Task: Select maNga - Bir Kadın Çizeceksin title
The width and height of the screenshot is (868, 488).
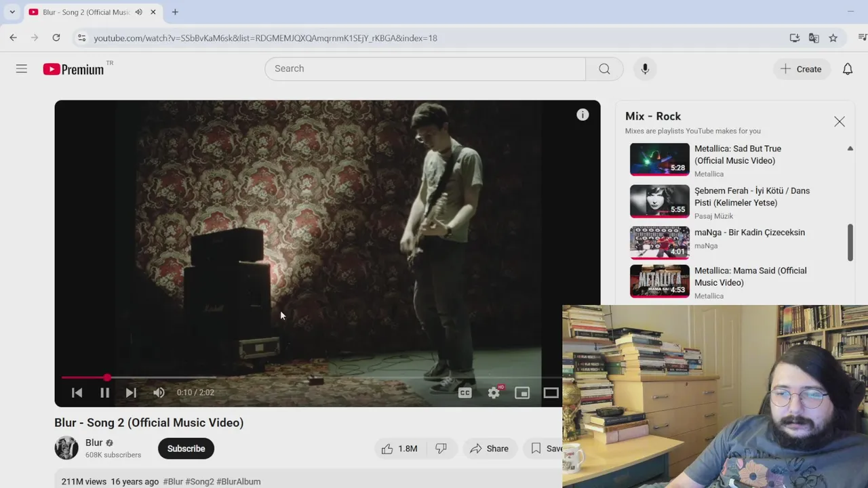Action: pyautogui.click(x=749, y=232)
